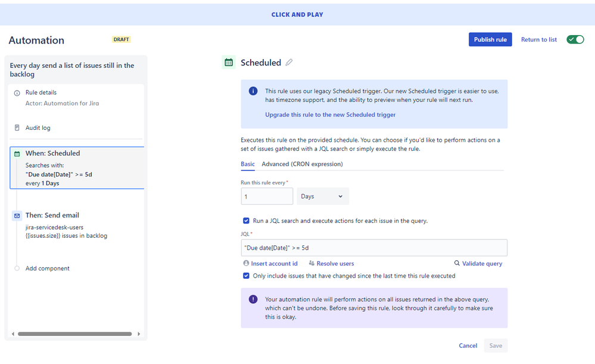Open the Audit log sidebar item
The width and height of the screenshot is (595, 364).
38,128
